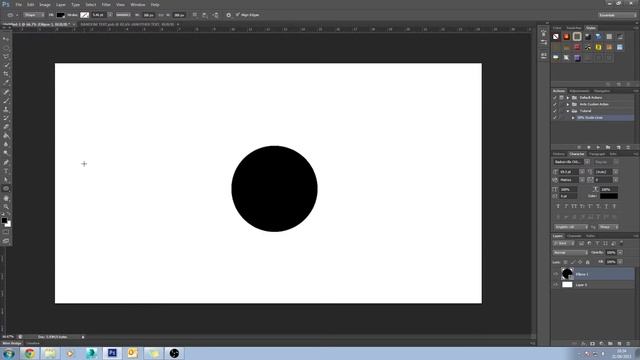Screen dimensions: 640x360
Task: Select the Move tool
Action: 6,39
